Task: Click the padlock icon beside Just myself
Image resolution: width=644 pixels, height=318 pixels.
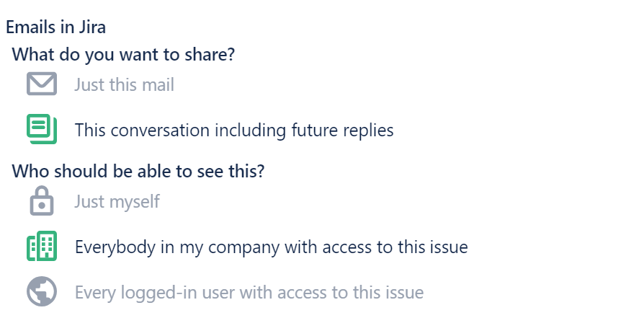Action: click(42, 200)
